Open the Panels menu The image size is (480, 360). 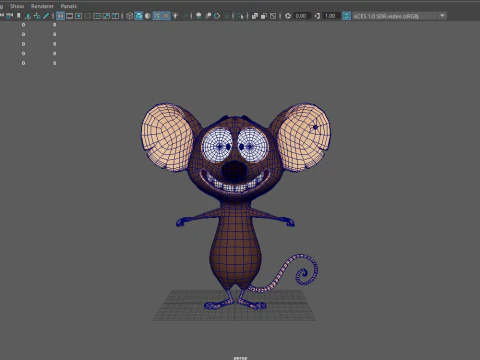[x=69, y=6]
